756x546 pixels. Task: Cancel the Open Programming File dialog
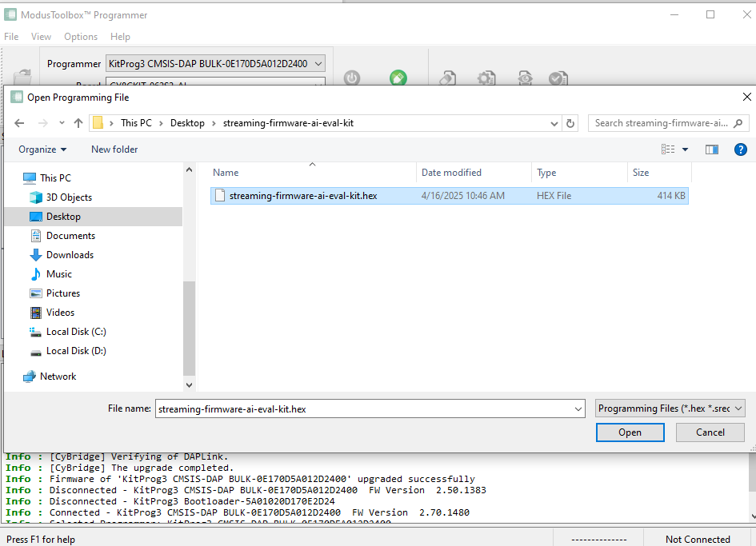(710, 432)
